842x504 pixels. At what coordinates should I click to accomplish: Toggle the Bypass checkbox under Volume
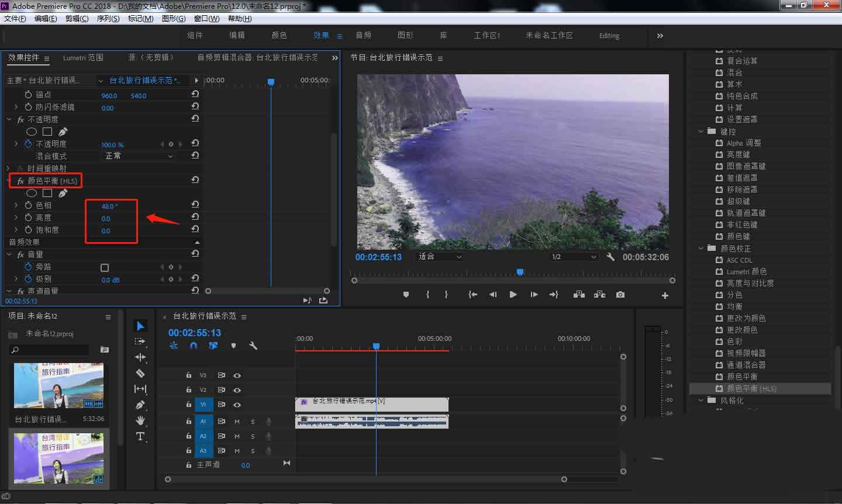[x=105, y=267]
